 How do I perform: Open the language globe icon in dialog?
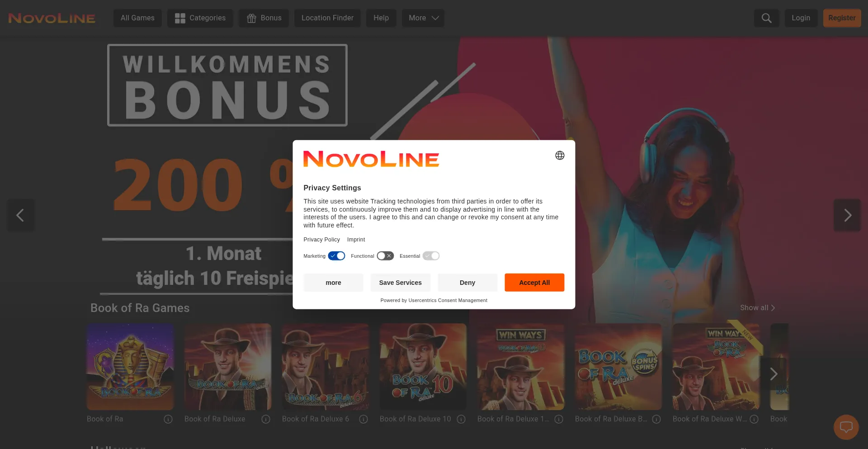pos(560,156)
